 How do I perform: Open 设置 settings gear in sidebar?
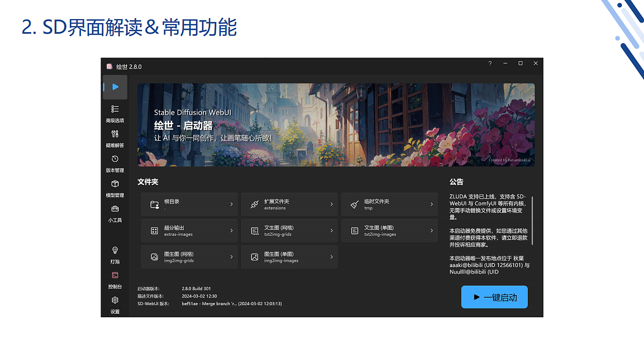pos(115,304)
